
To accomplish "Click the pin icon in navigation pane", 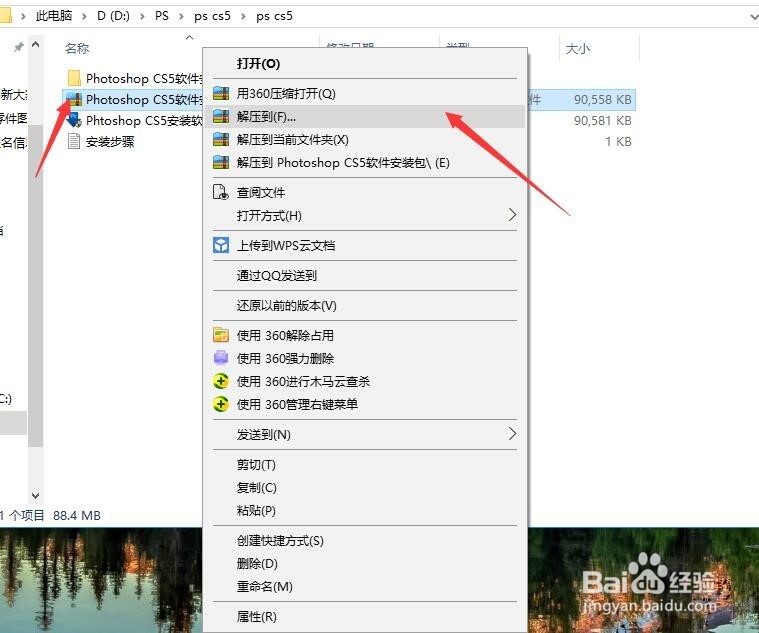I will [x=18, y=47].
